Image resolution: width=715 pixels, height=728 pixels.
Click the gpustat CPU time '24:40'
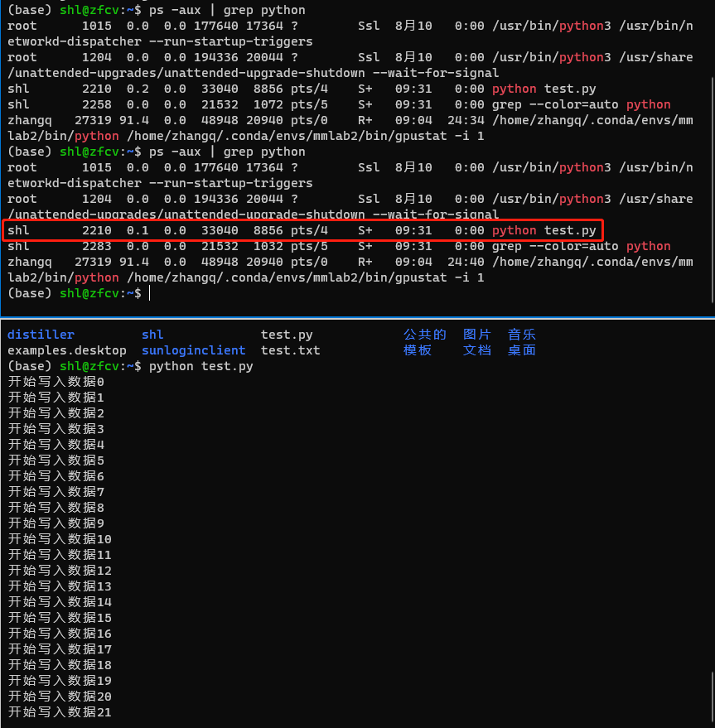tap(466, 262)
